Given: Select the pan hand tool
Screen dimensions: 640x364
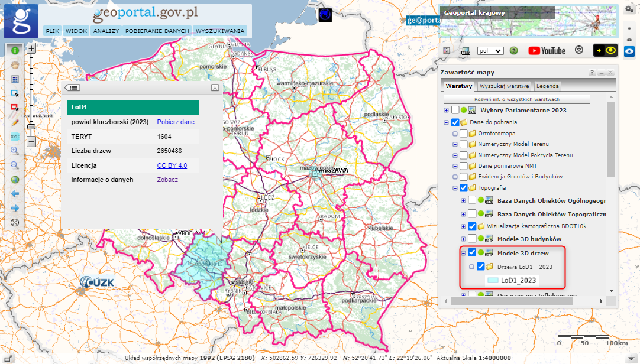Looking at the screenshot, I should 15,65.
